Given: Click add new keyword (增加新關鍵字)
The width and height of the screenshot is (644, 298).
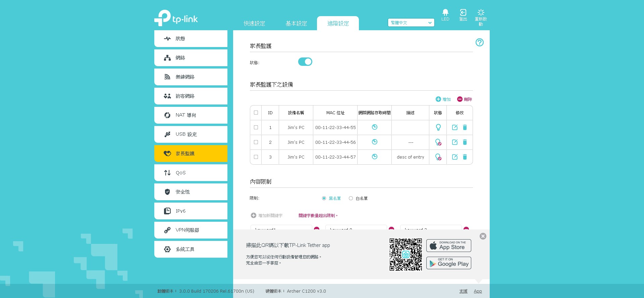Looking at the screenshot, I should pos(267,215).
